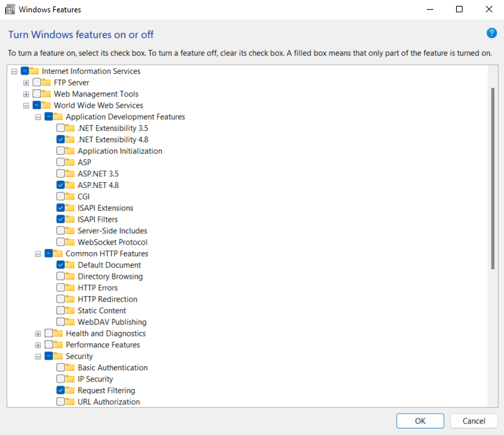
Task: Select the ISAPI Filters label
Action: [98, 219]
